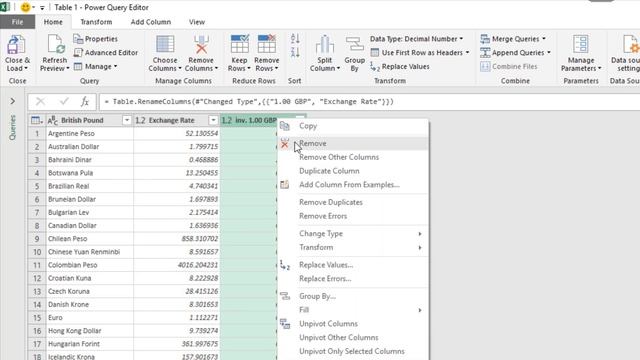Click Replace Values in the ribbon
The height and width of the screenshot is (360, 640).
(x=400, y=67)
